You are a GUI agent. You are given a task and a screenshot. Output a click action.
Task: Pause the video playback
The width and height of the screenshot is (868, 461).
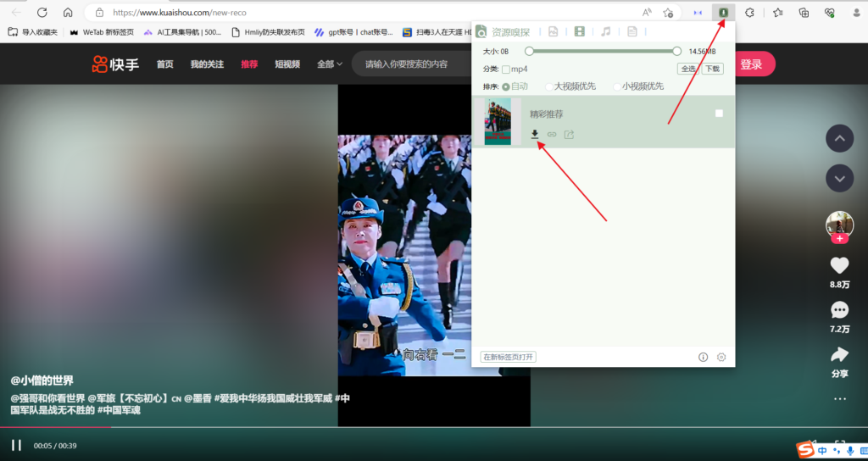click(x=17, y=445)
